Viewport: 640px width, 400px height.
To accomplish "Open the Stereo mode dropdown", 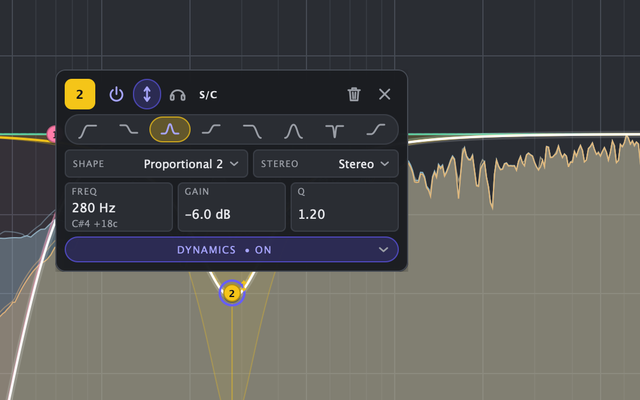I will point(326,164).
